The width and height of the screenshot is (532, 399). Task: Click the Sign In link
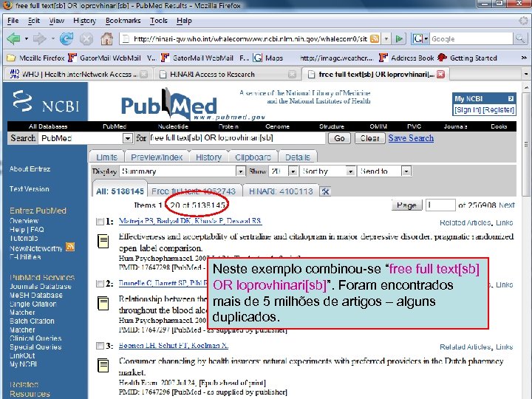click(x=468, y=109)
